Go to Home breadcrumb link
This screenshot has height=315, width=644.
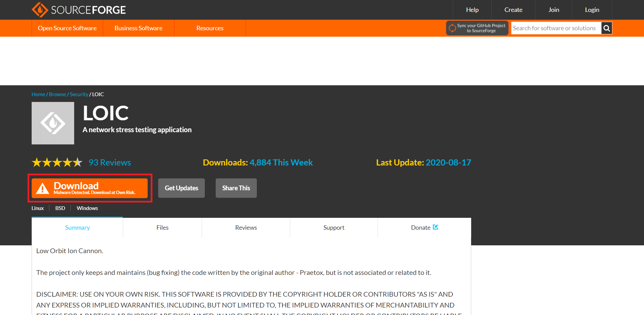38,94
